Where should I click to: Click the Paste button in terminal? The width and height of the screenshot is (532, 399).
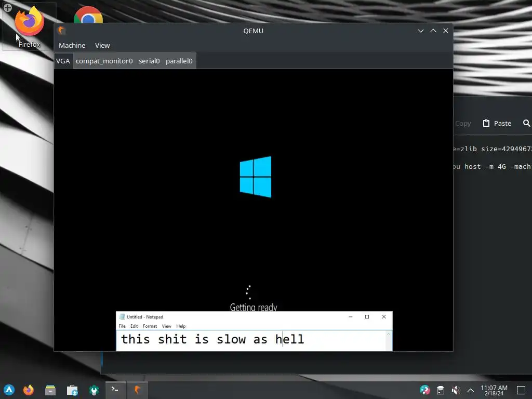click(497, 124)
